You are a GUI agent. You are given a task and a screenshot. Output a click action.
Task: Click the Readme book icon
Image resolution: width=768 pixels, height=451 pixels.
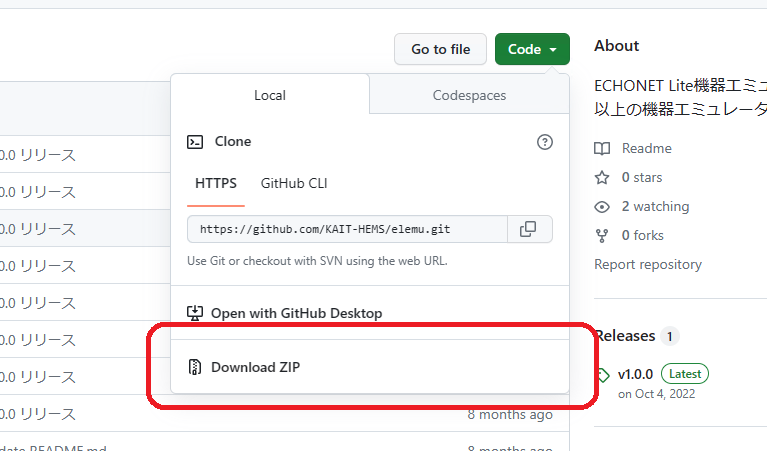[602, 148]
